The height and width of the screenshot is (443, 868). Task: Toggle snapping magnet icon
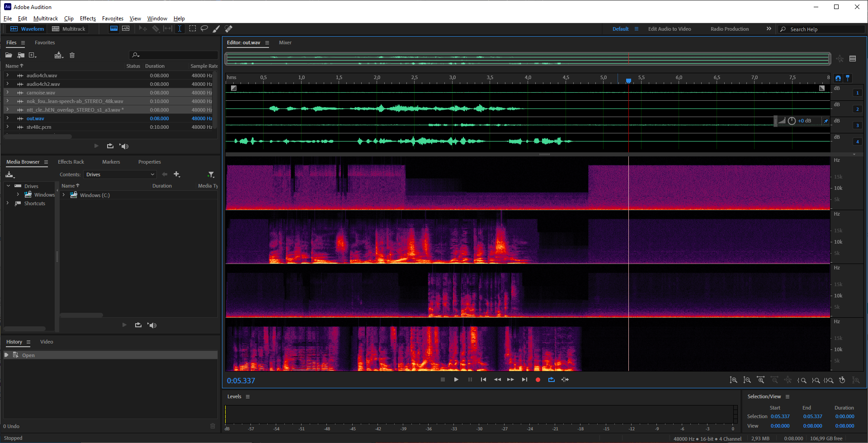click(x=838, y=78)
